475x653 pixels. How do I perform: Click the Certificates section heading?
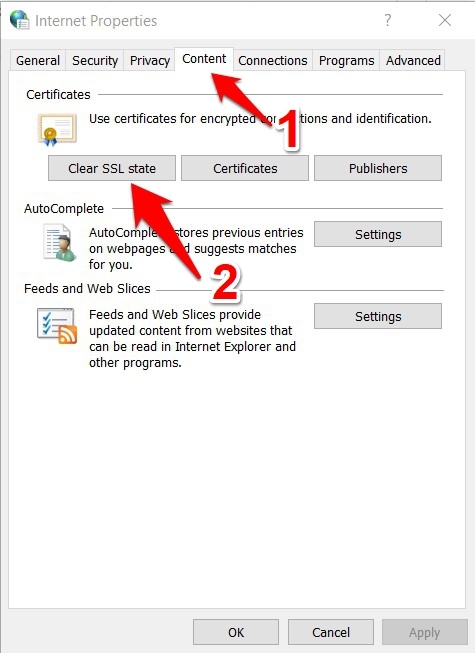pyautogui.click(x=58, y=95)
